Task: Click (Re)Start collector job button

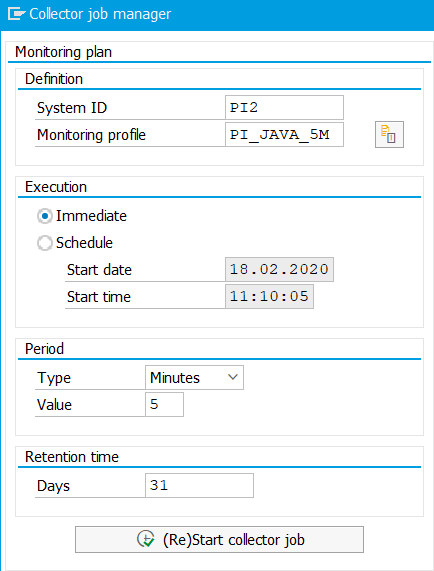Action: tap(219, 539)
